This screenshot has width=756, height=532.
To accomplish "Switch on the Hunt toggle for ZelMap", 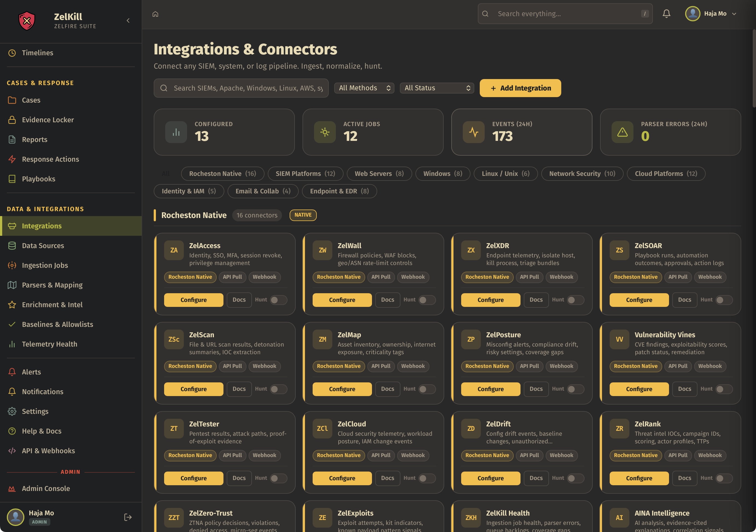I will (x=427, y=389).
